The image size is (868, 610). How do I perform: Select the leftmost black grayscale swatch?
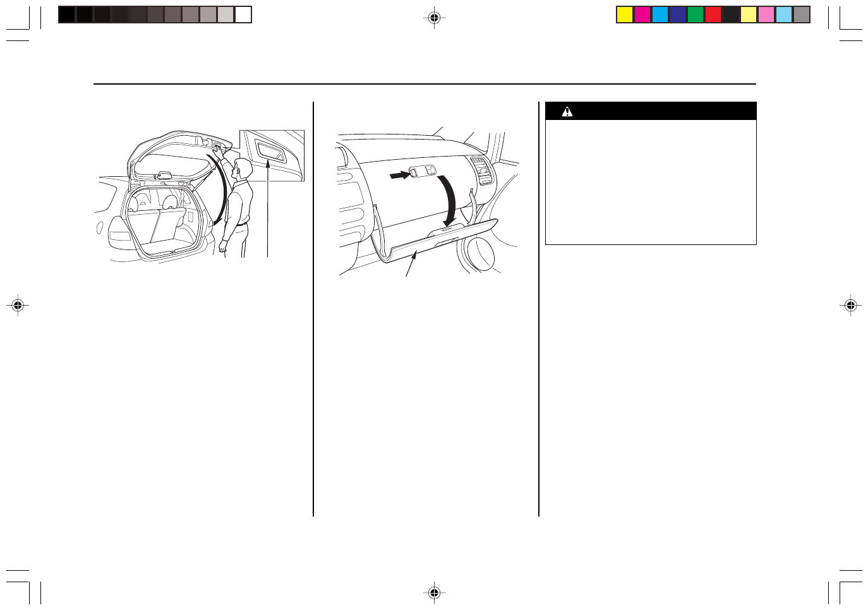click(67, 15)
